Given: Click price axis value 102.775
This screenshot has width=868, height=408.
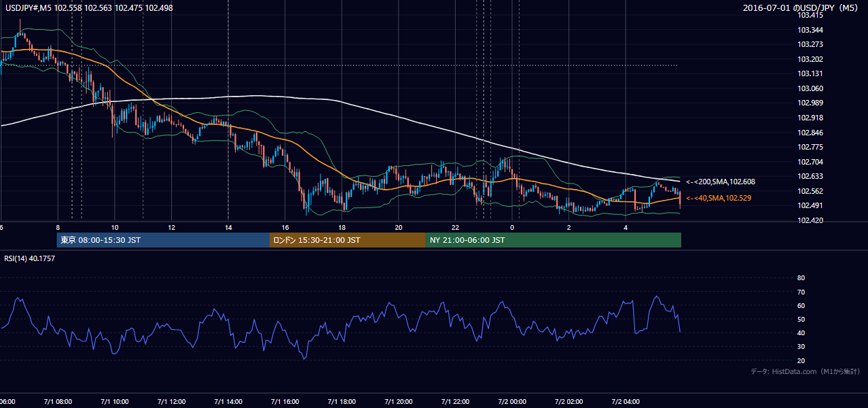Looking at the screenshot, I should [810, 147].
